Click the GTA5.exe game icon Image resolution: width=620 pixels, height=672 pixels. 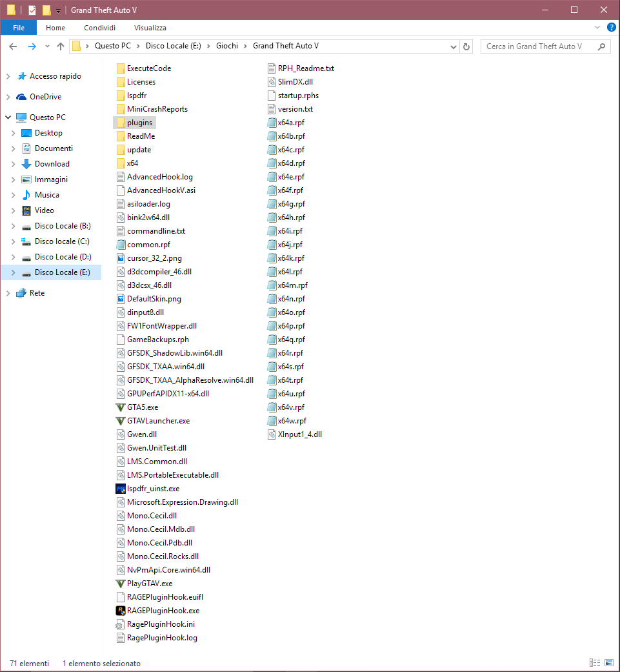(x=121, y=407)
